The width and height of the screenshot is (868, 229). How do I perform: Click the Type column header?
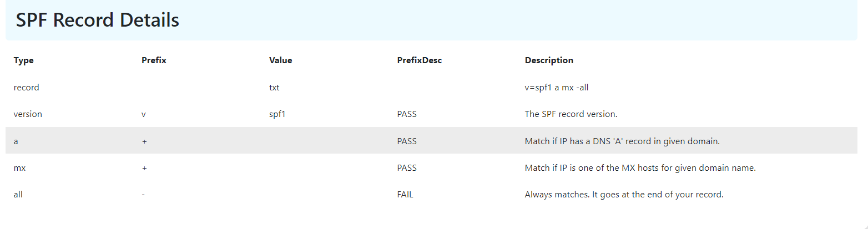[x=24, y=60]
